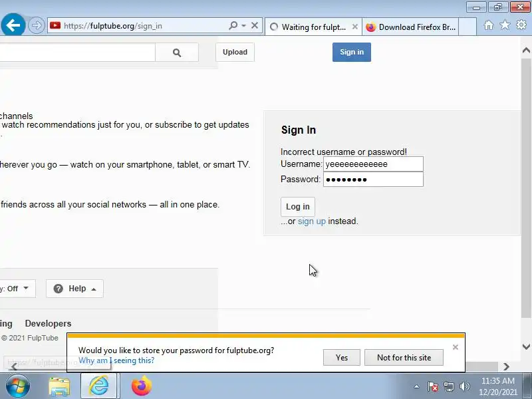532x399 pixels.
Task: Click the Help question mark icon
Action: pos(59,289)
